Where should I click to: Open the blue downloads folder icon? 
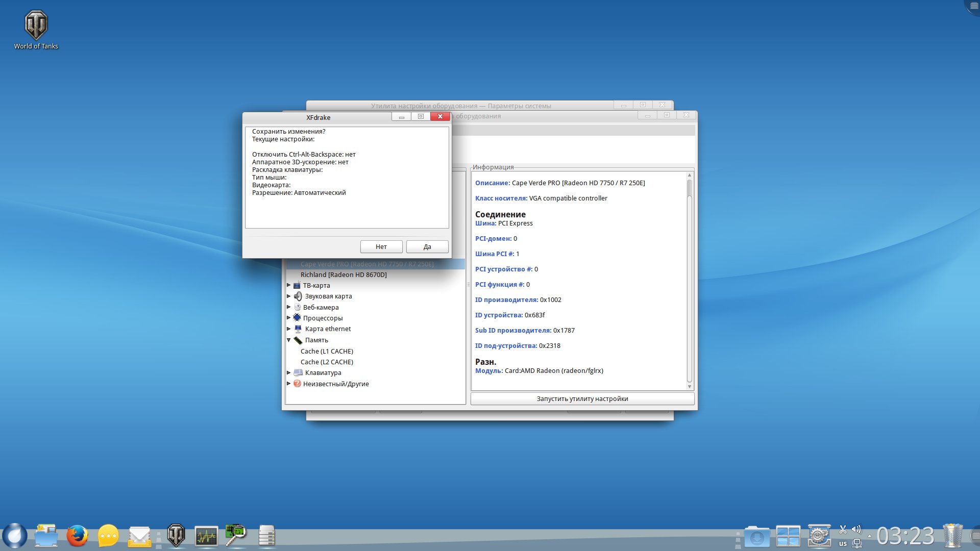[756, 537]
